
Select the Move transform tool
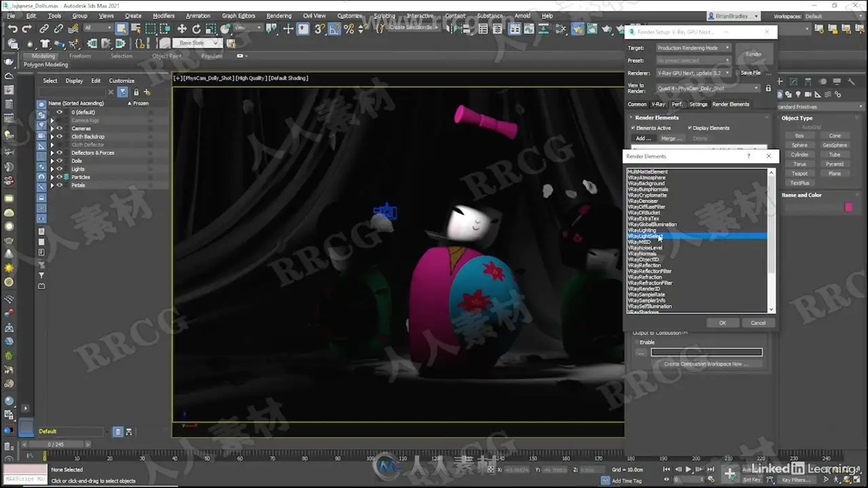(182, 28)
